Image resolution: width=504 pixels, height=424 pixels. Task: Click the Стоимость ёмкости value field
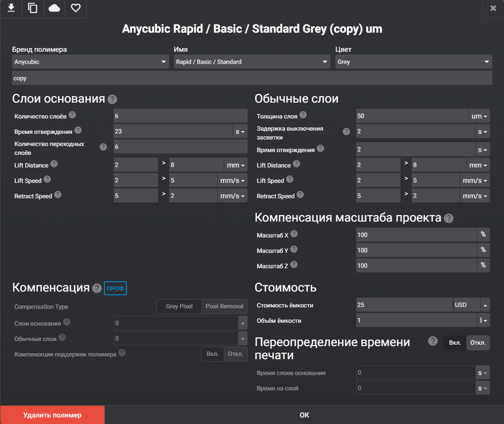[404, 305]
